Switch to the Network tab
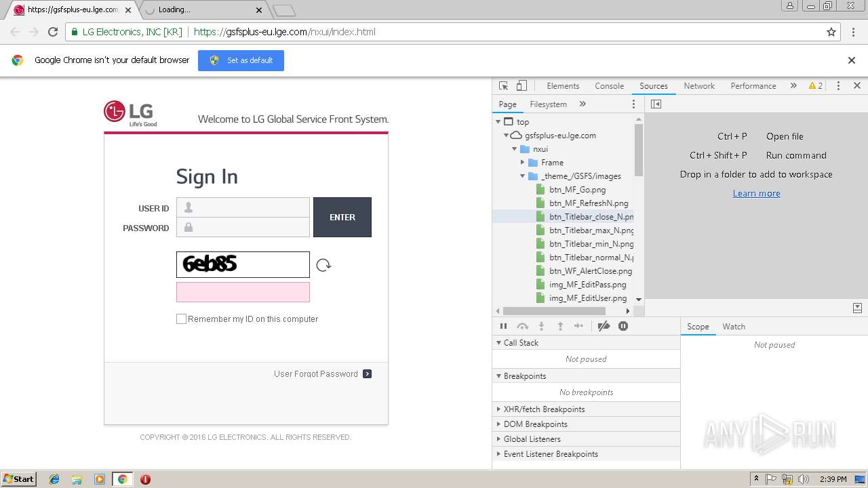The width and height of the screenshot is (868, 488). [x=699, y=86]
